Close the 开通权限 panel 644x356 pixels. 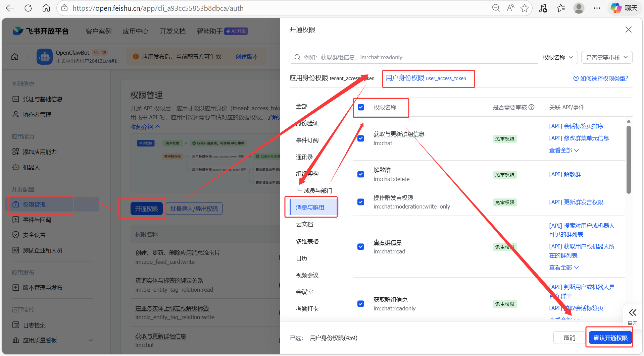[x=629, y=29]
